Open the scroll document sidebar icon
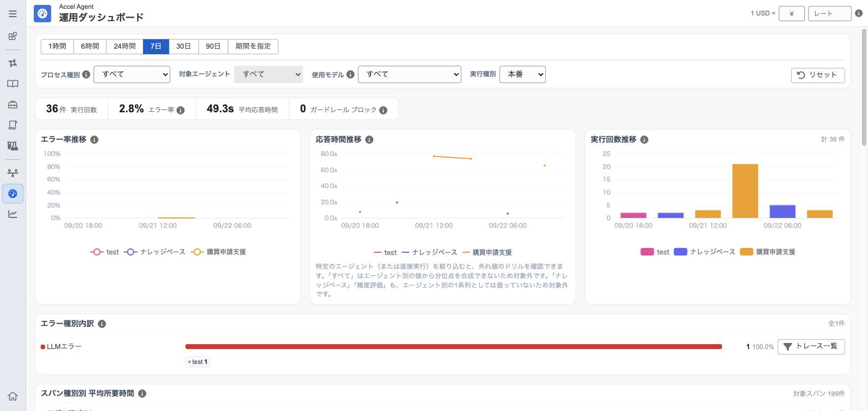Viewport: 868px width, 411px height. click(x=13, y=125)
